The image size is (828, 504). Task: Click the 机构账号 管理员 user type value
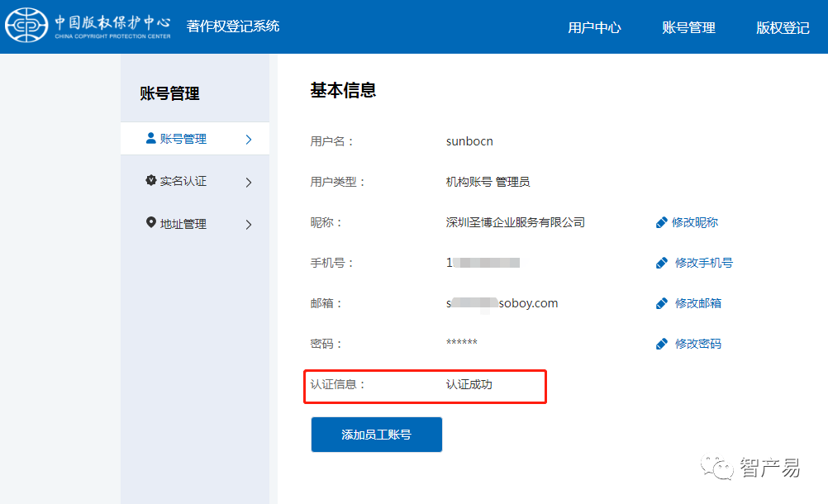[488, 182]
